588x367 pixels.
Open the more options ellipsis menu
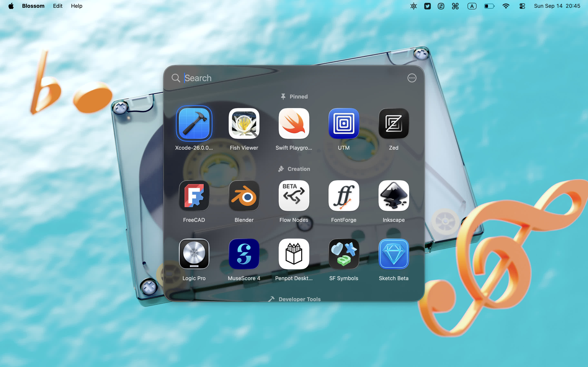(x=412, y=78)
